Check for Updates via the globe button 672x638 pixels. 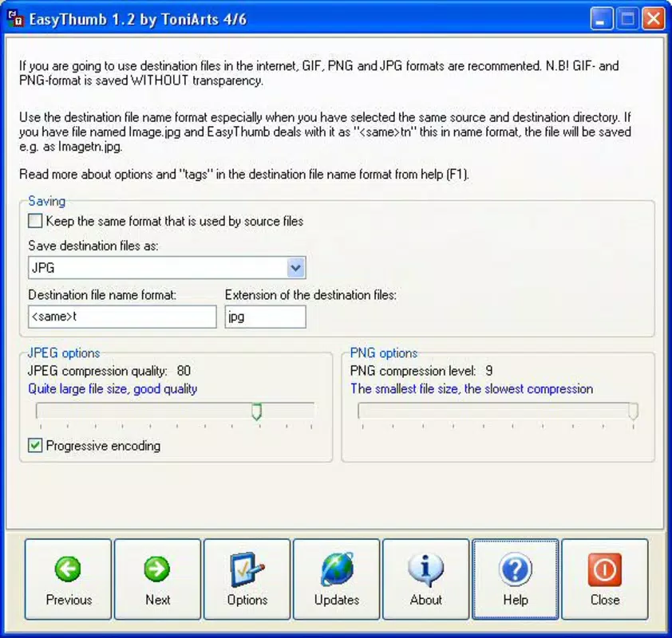pos(337,579)
